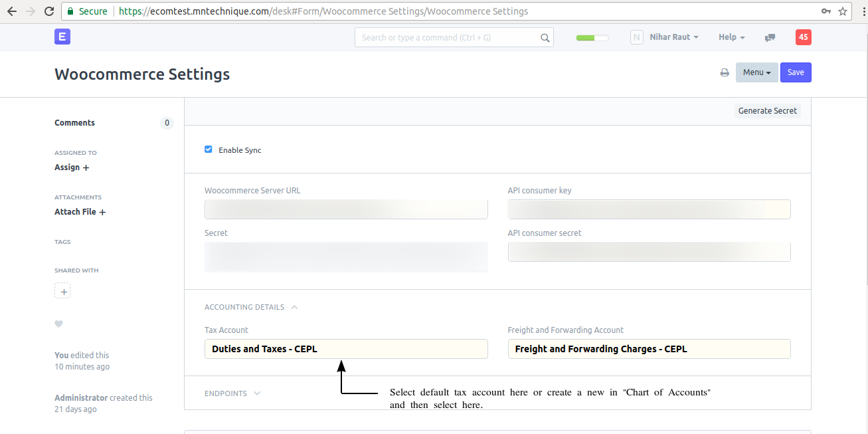
Task: Open saved passwords key icon
Action: (x=826, y=11)
